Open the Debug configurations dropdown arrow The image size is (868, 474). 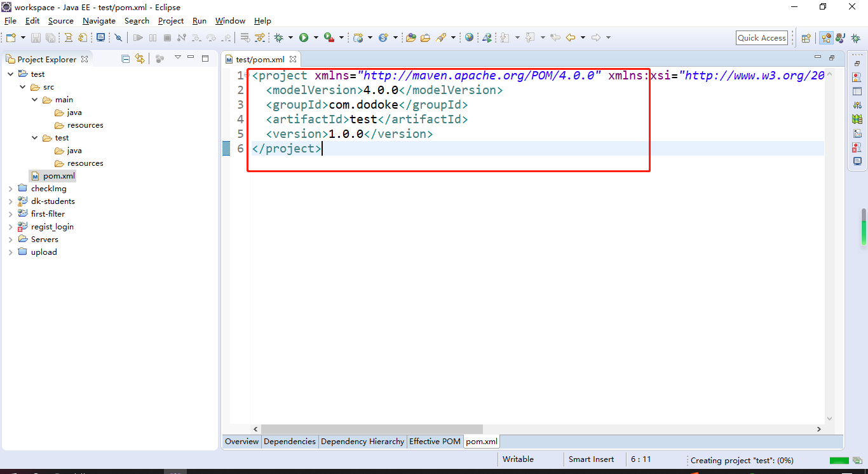(x=290, y=37)
